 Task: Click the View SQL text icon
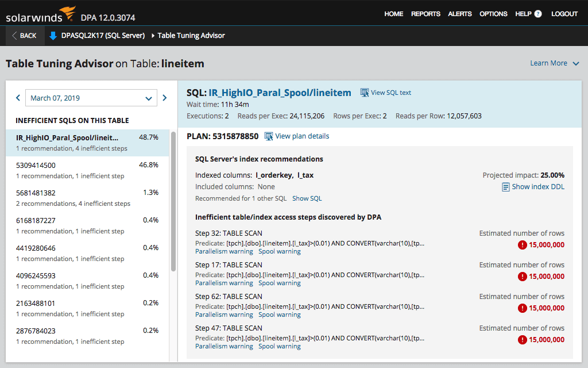364,93
